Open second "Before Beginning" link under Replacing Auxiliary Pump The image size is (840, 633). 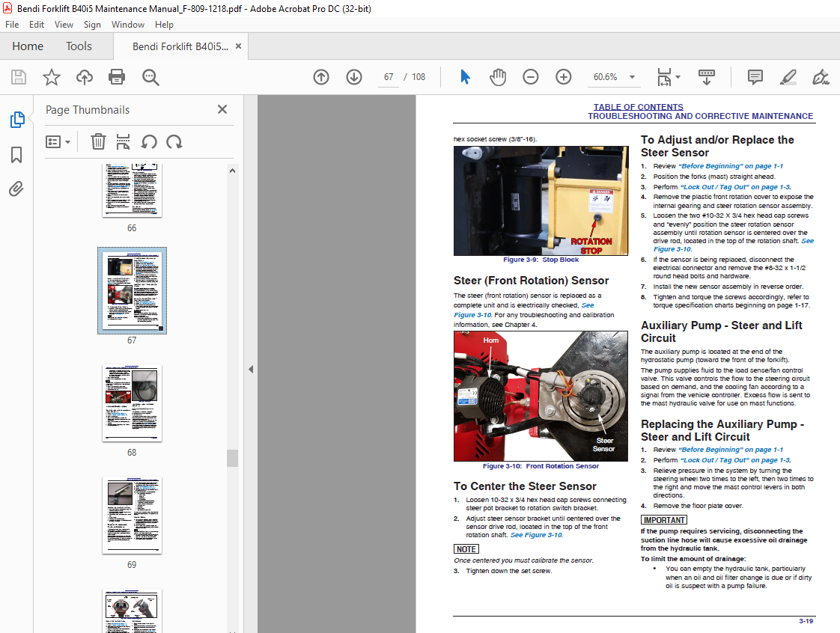[x=731, y=450]
